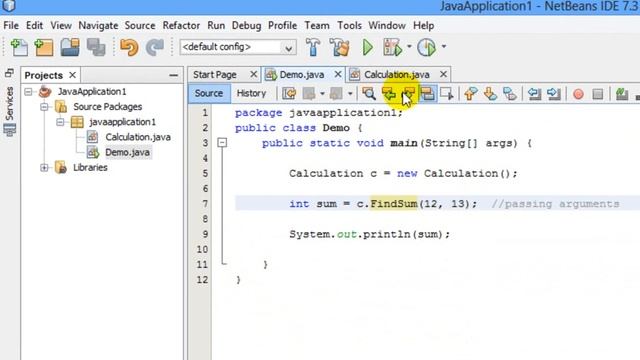
Task: Toggle Highlight Search icon
Action: pos(427,93)
